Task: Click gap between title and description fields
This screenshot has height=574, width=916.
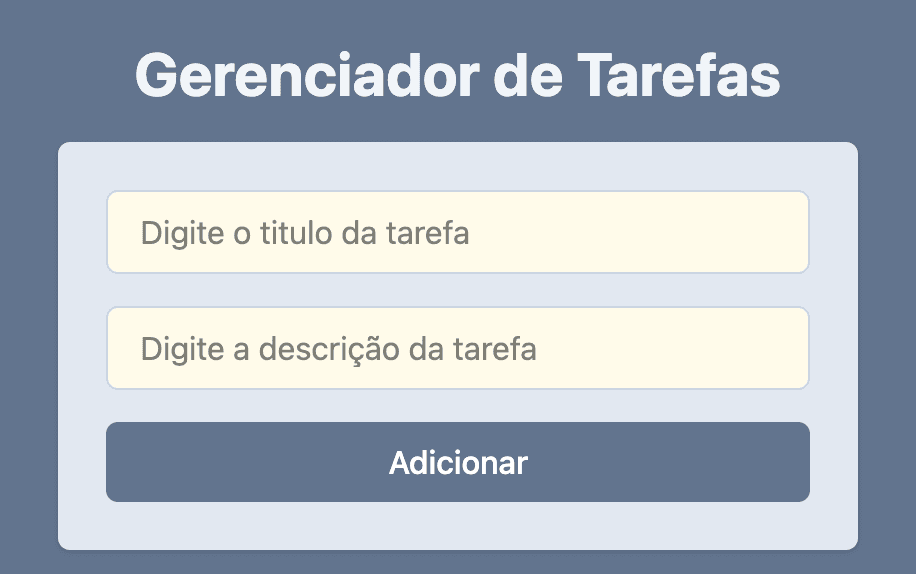Action: point(457,290)
